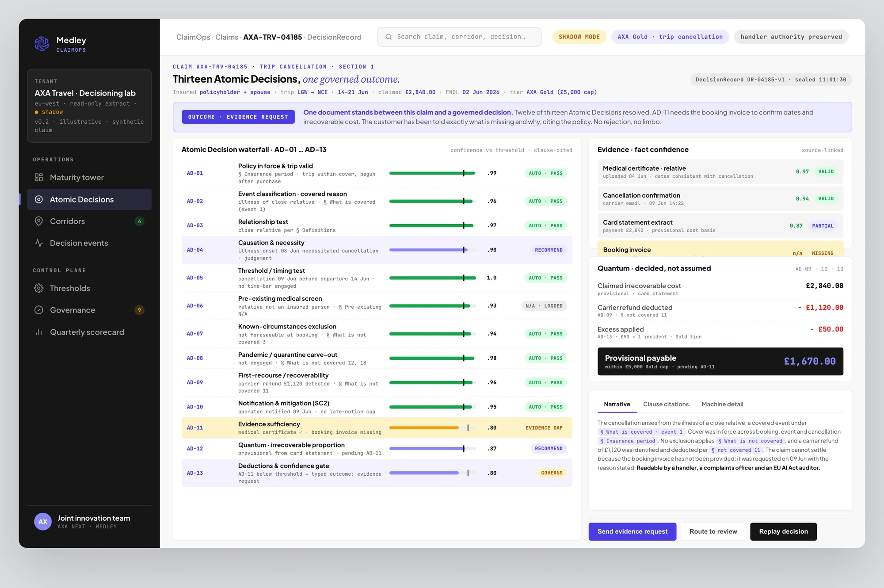Open Thresholds in control plane
The height and width of the screenshot is (588, 884).
click(x=89, y=288)
